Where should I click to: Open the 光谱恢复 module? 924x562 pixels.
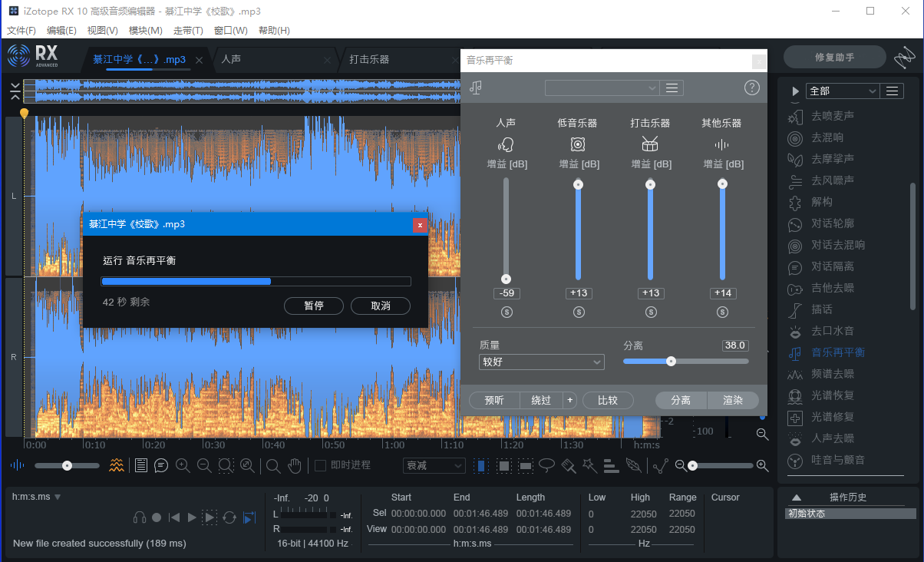tap(821, 395)
